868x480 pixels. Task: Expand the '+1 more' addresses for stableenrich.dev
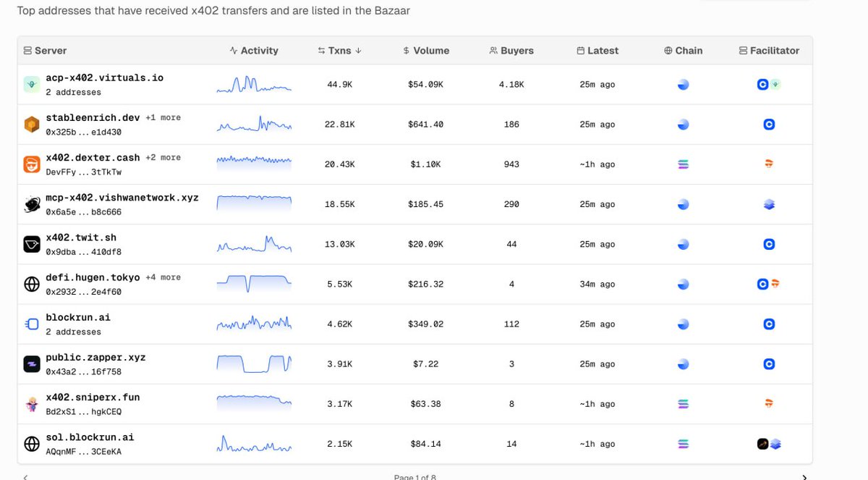tap(163, 117)
